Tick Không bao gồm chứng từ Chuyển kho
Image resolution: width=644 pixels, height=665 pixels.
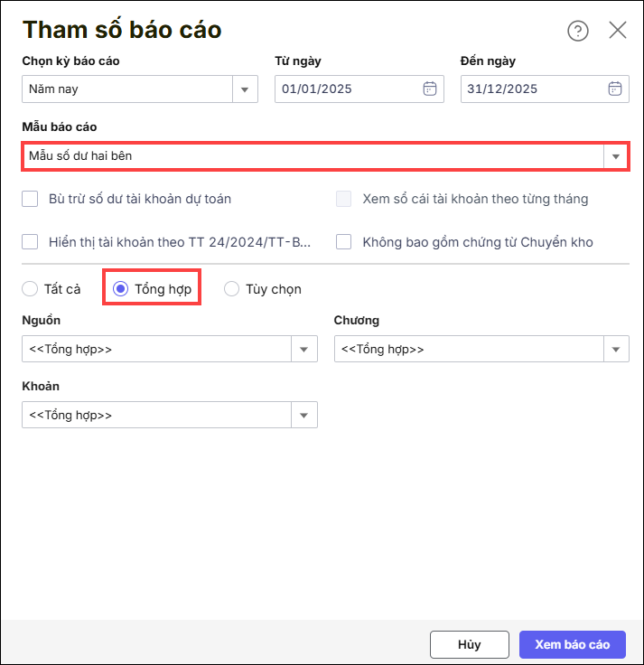click(343, 241)
